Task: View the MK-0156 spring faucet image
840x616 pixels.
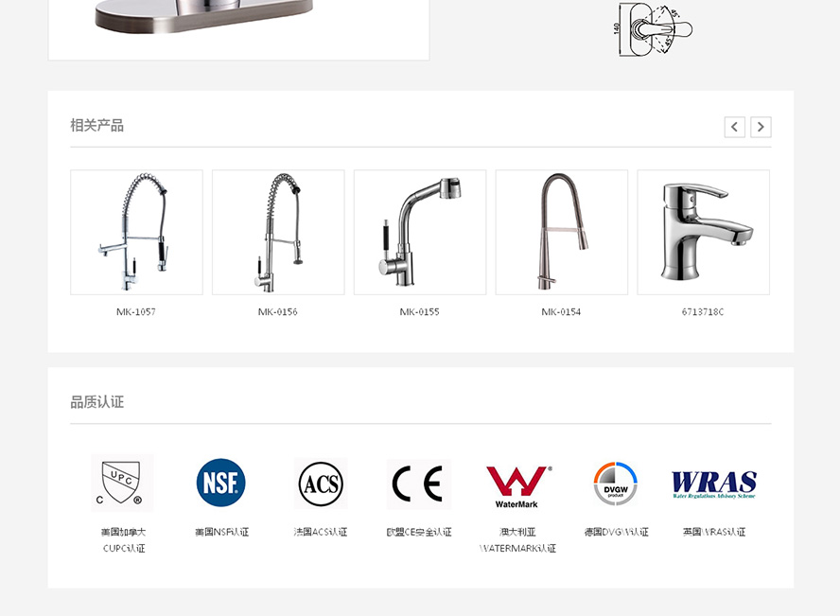Action: click(278, 232)
